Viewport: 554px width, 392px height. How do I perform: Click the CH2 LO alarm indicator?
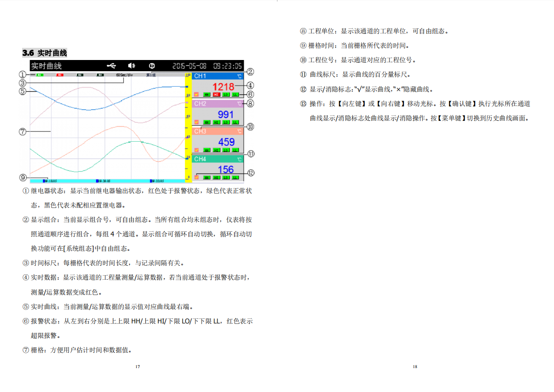226,122
